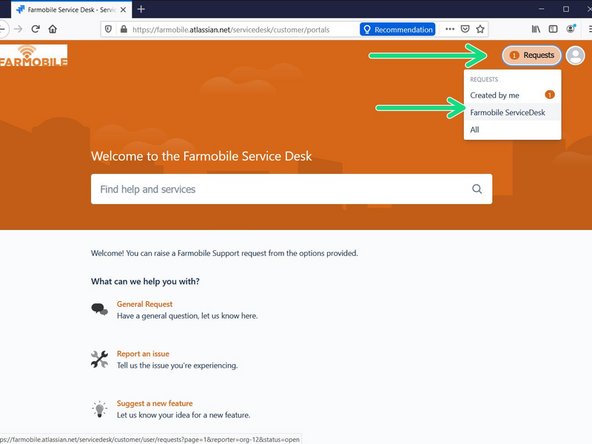Screen dimensions: 592x444
Task: Minimize the browser window
Action: pos(541,9)
